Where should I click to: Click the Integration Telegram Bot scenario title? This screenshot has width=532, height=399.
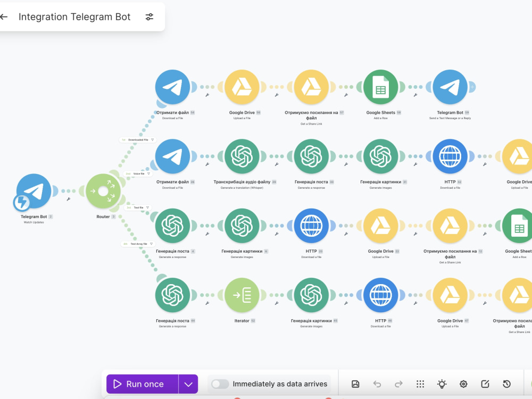[x=74, y=16]
